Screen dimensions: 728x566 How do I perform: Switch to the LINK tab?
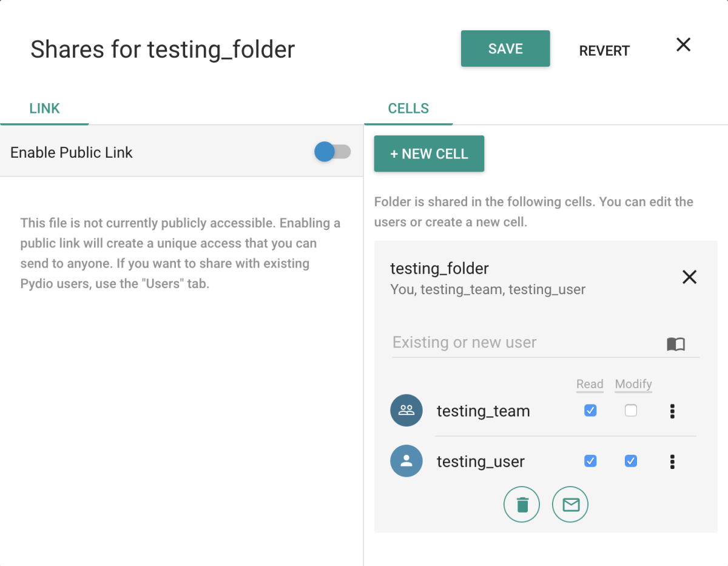pos(44,109)
